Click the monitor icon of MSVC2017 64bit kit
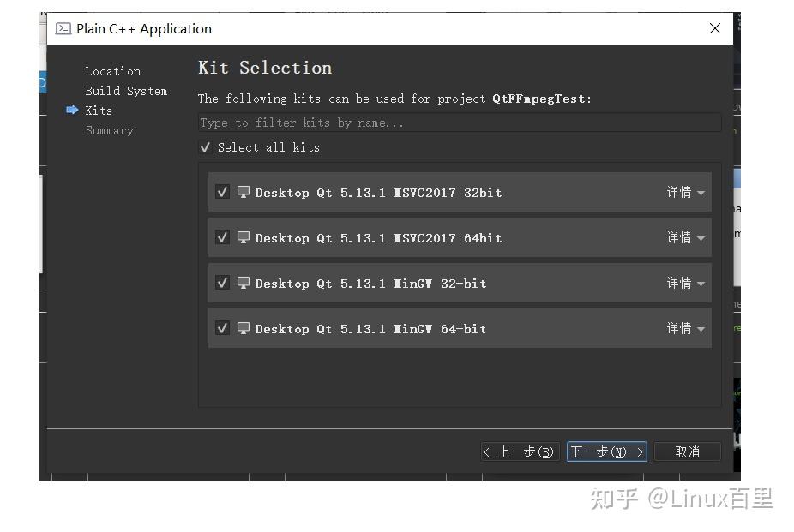Image resolution: width=794 pixels, height=532 pixels. click(x=244, y=237)
